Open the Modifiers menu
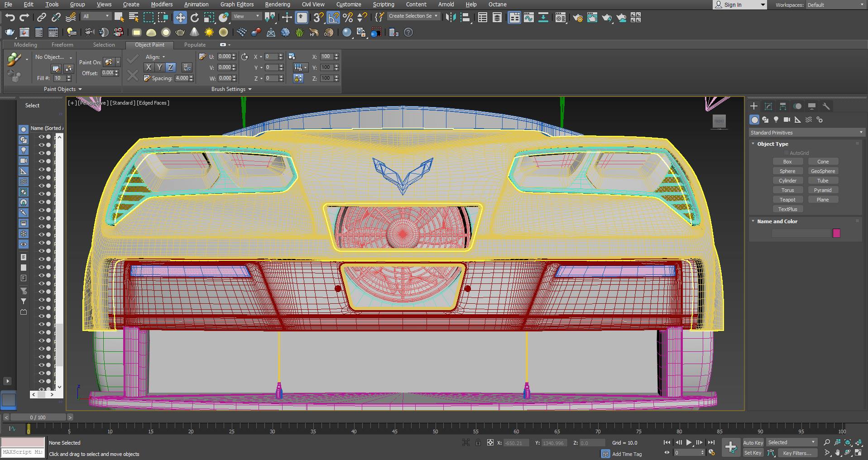The width and height of the screenshot is (868, 460). click(162, 5)
